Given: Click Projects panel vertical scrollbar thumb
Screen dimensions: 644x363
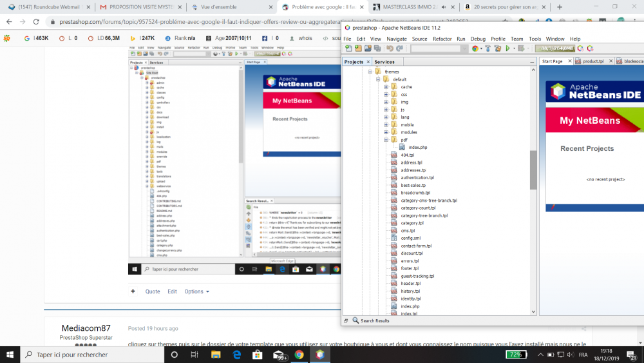Looking at the screenshot, I should [x=533, y=170].
